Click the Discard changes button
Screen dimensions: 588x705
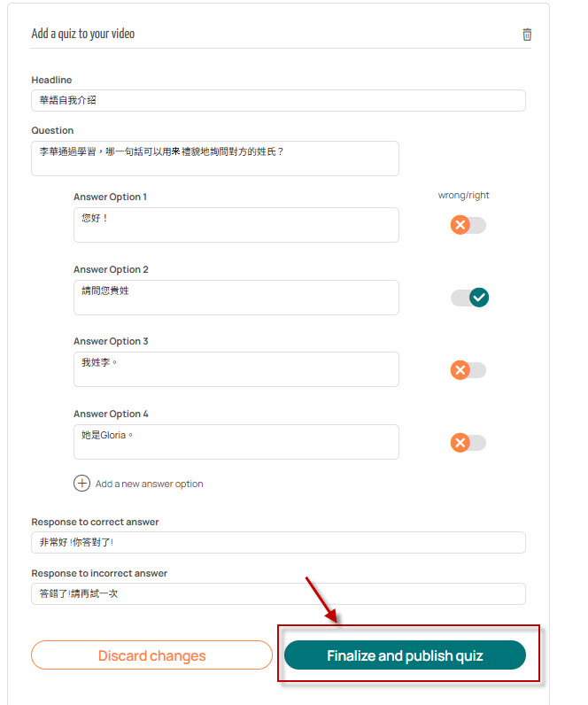point(151,655)
